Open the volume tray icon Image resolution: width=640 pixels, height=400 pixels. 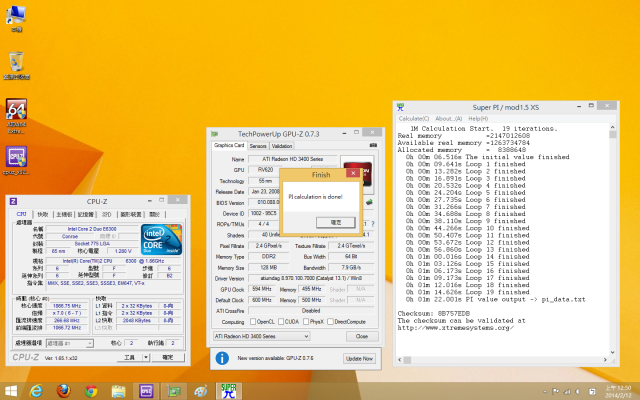pos(578,391)
